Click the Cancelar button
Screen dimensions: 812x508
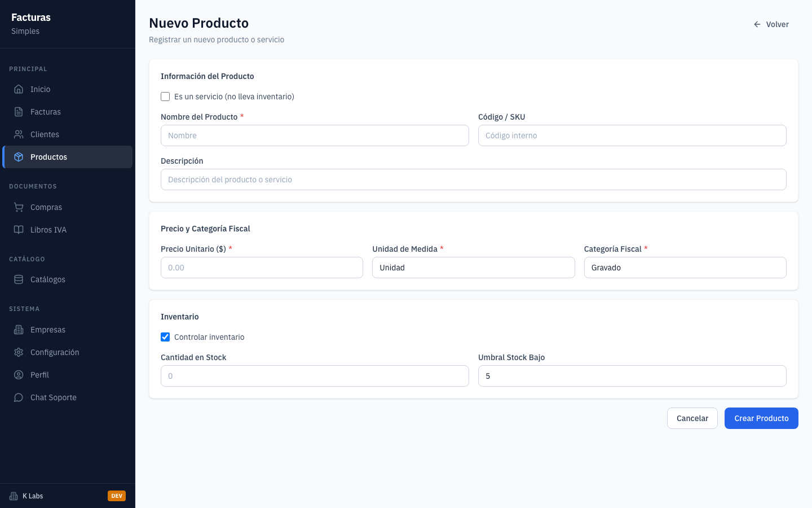click(692, 418)
